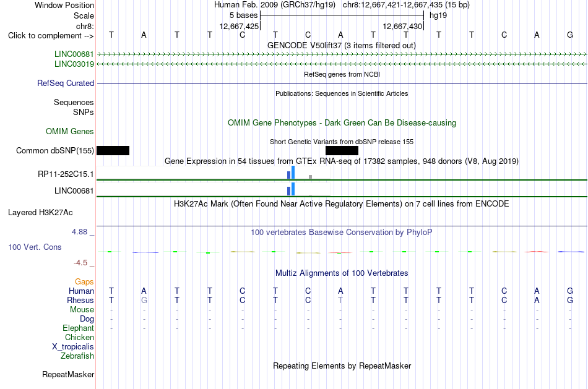
Task: Click the 12,667,430 position label
Action: click(402, 26)
